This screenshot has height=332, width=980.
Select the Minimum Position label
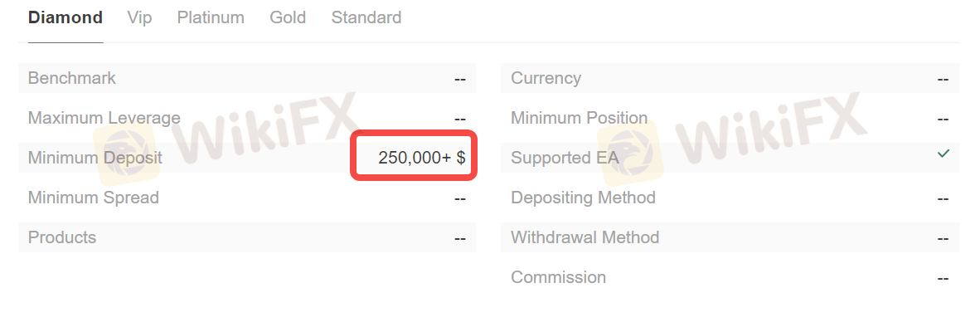580,118
